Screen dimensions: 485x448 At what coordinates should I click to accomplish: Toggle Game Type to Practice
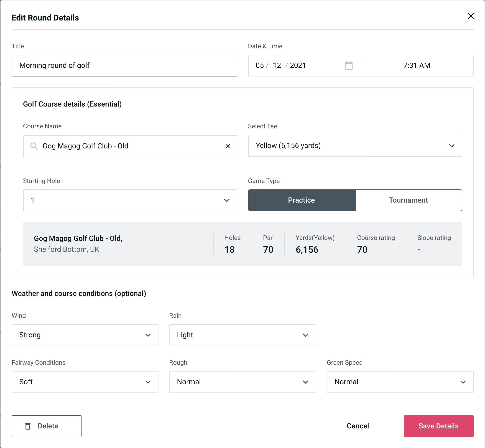point(301,200)
